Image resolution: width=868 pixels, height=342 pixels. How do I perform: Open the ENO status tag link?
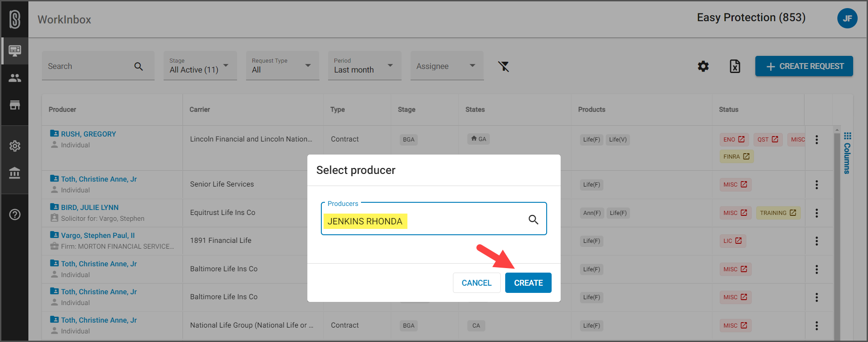tap(734, 139)
